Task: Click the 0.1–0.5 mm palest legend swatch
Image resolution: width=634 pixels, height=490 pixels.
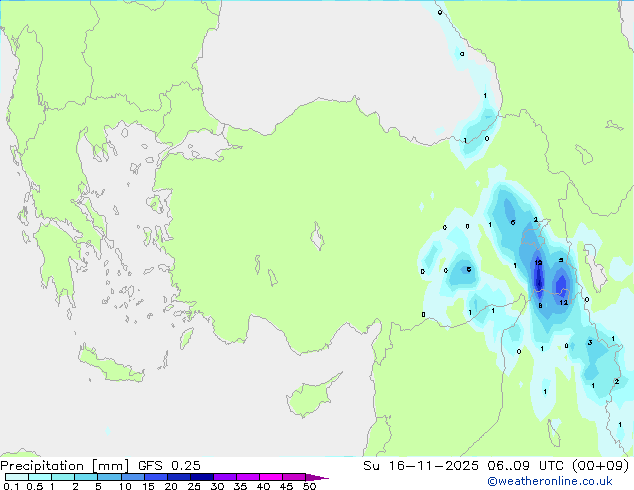Action: (17, 477)
